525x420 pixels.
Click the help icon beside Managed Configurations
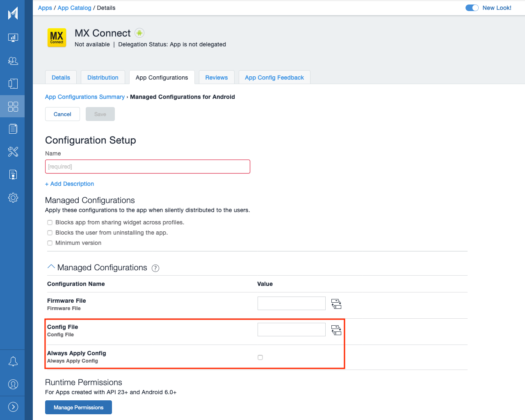point(155,268)
